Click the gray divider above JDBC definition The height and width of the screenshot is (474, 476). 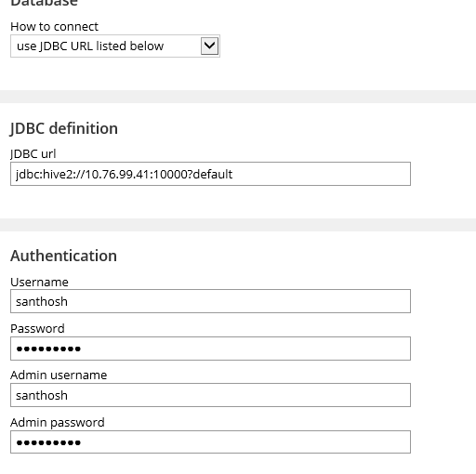coord(238,97)
